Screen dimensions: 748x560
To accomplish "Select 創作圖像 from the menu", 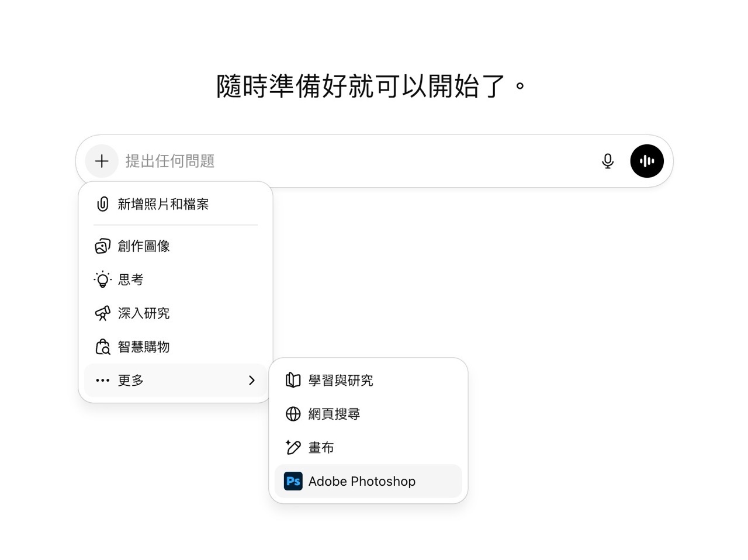I will [143, 246].
